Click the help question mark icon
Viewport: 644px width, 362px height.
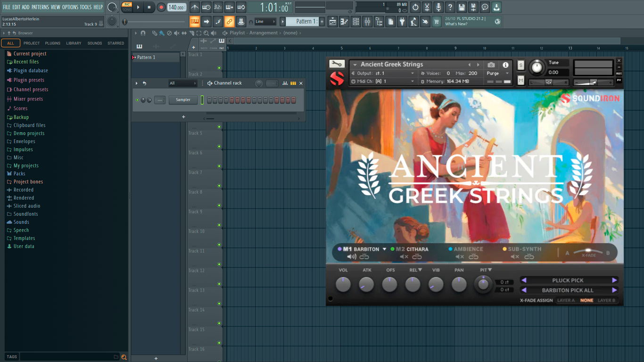[450, 7]
